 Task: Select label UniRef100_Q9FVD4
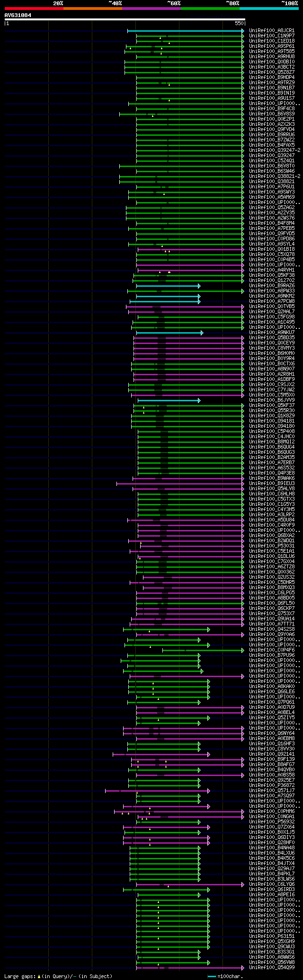click(272, 130)
